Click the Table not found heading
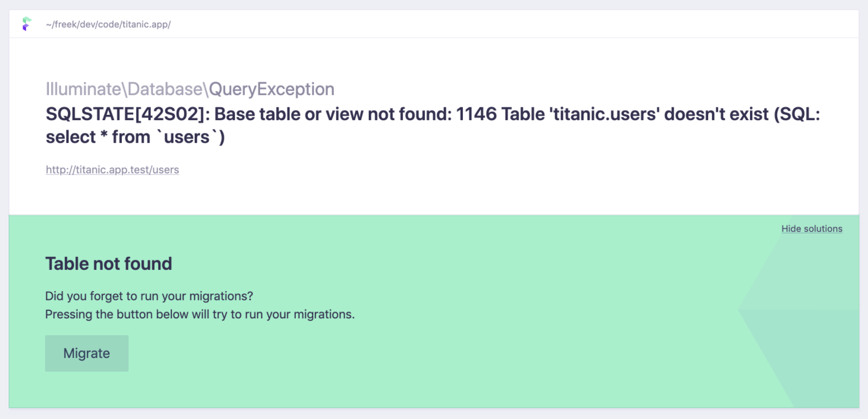 [x=108, y=263]
